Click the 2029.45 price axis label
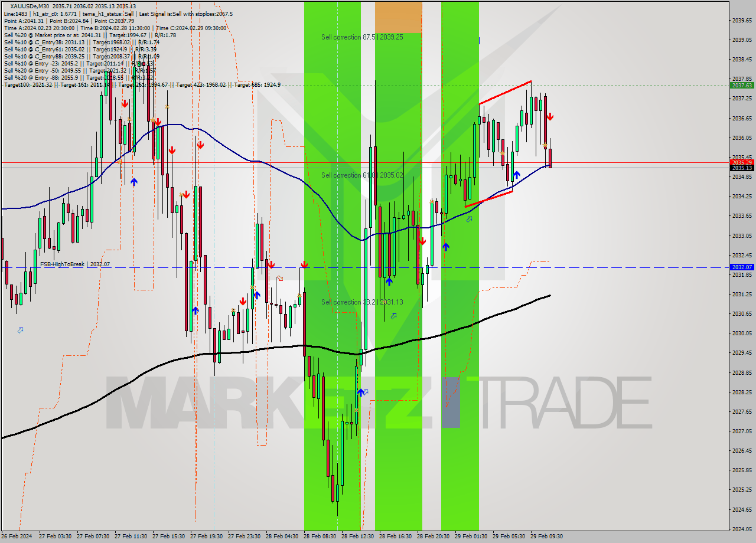756x543 pixels. (x=741, y=353)
